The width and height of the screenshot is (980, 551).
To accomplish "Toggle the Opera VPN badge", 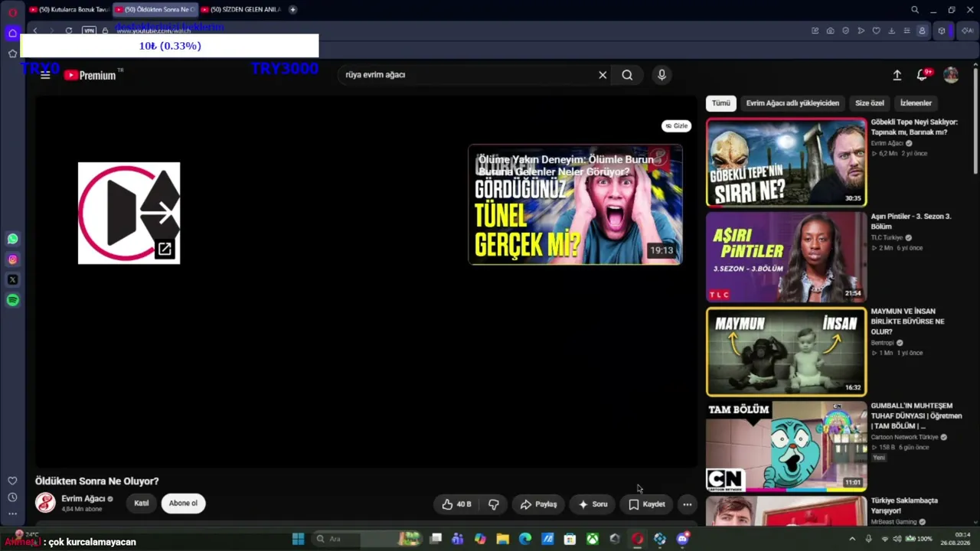I will point(89,31).
